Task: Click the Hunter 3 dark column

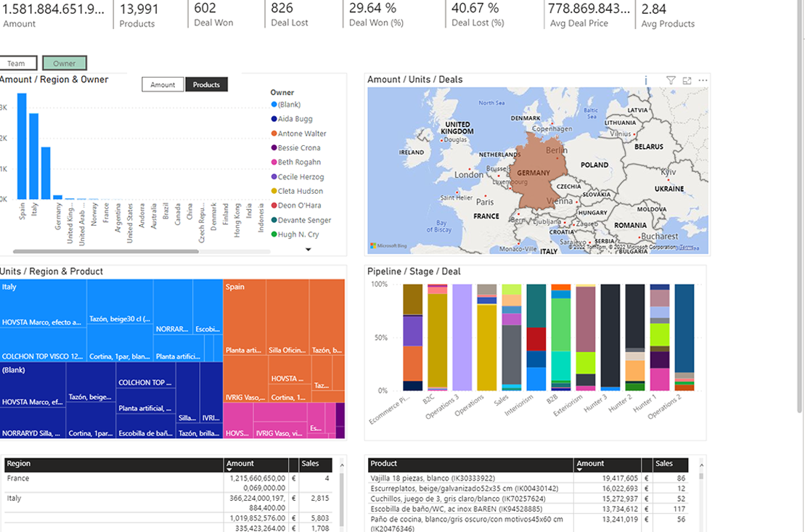Action: (x=610, y=337)
